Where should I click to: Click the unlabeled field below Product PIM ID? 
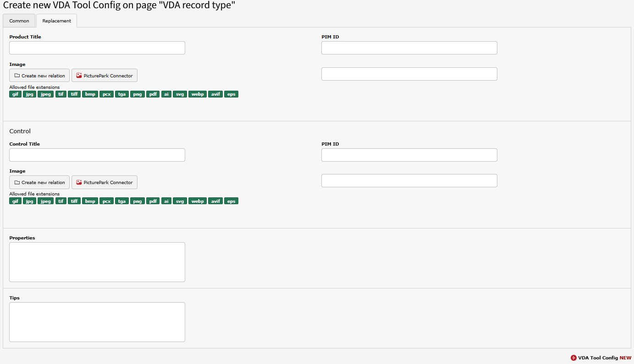409,74
